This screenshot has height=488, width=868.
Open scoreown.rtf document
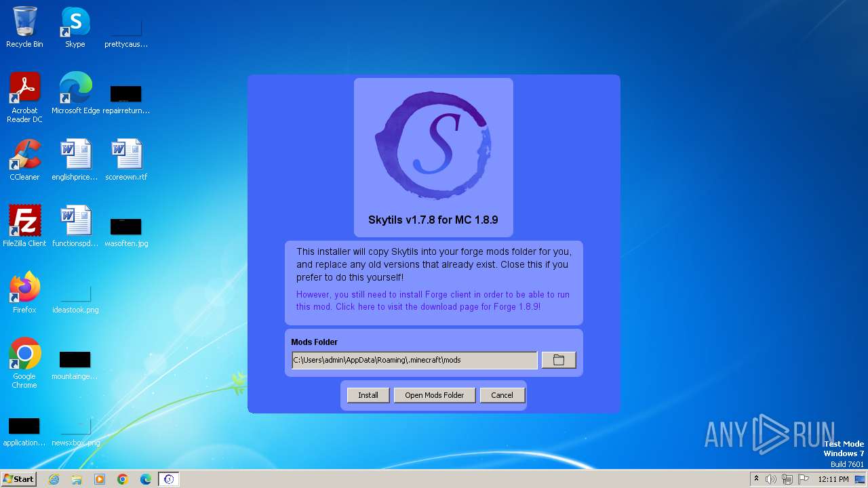coord(126,160)
